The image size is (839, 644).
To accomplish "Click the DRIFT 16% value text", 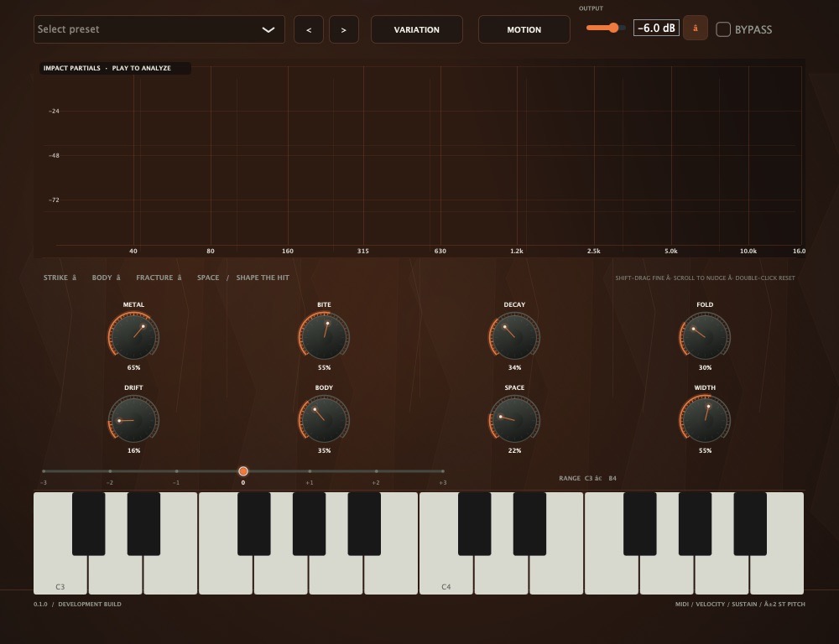I will click(133, 450).
